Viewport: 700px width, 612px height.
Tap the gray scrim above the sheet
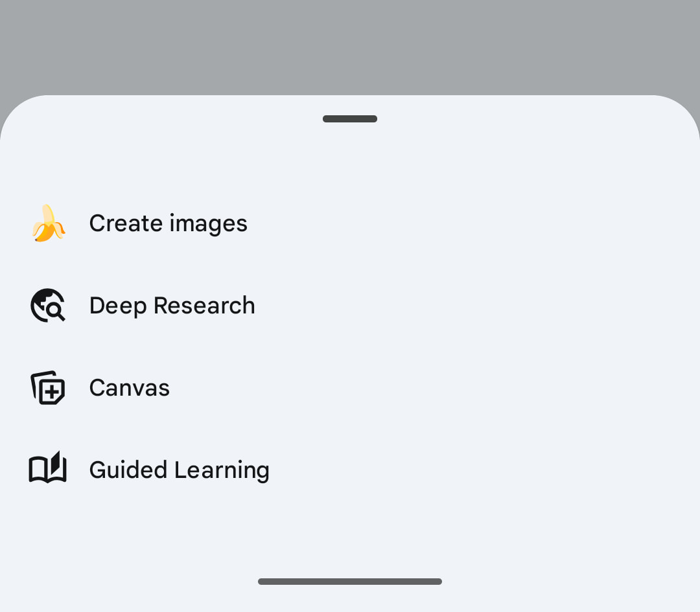(194, 39)
